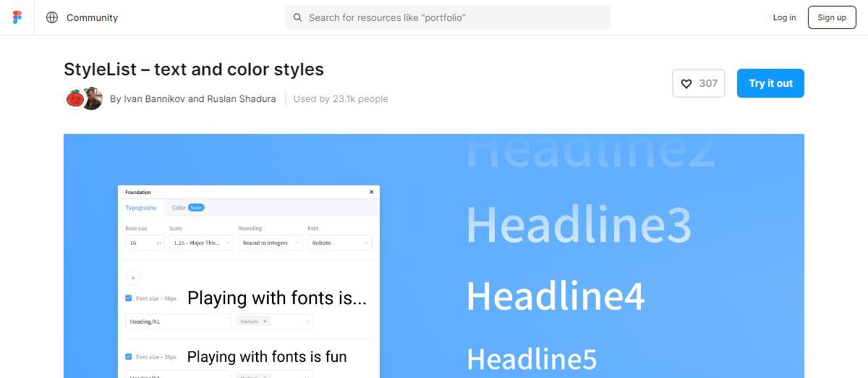Open the Scale dropdown in preview
The height and width of the screenshot is (378, 868).
202,243
